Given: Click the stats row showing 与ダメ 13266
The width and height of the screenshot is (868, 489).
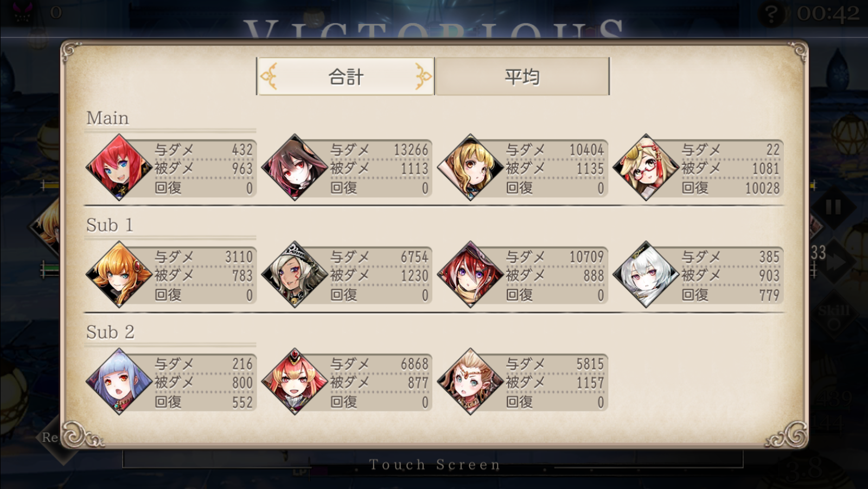Looking at the screenshot, I should point(379,150).
